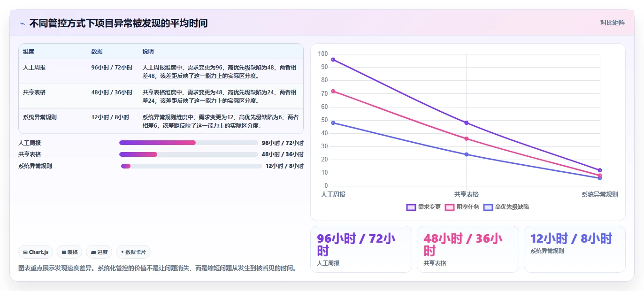Screen dimensions: 644x291
Task: Click the 需求变更 point at 系统异常规则 (12)
Action: coord(600,170)
